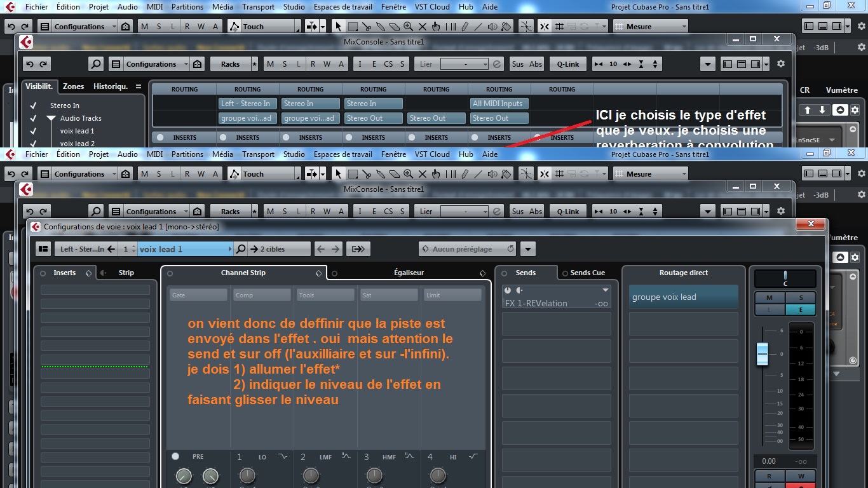
Task: Click the pan control marked C above M and S
Action: pos(785,279)
